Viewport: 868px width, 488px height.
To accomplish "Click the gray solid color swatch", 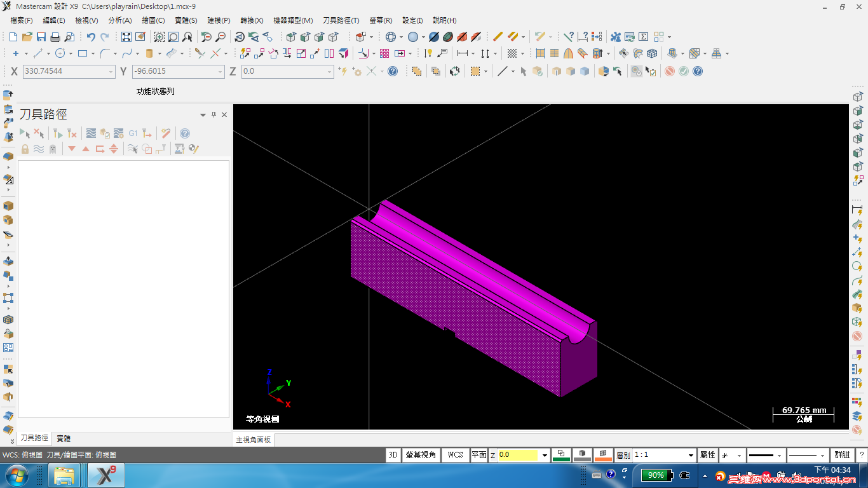I will (x=582, y=455).
